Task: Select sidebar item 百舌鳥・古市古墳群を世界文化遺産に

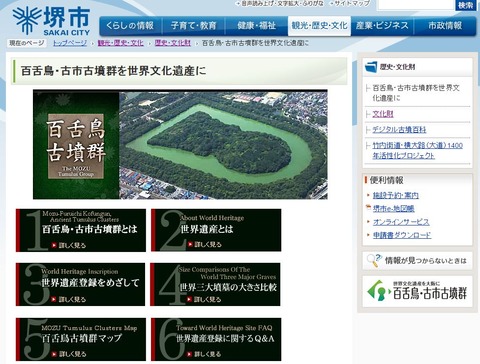Action: tap(416, 93)
